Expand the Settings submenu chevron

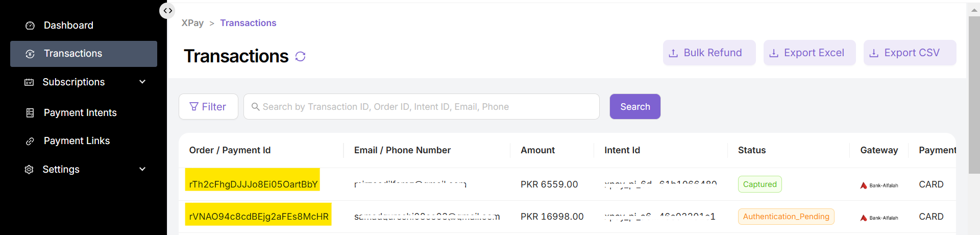pos(142,169)
